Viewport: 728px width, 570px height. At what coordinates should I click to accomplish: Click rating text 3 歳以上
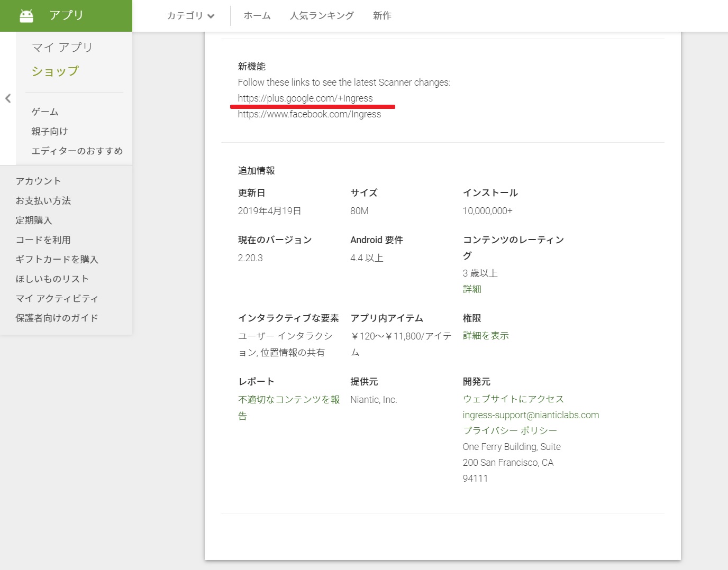(480, 273)
